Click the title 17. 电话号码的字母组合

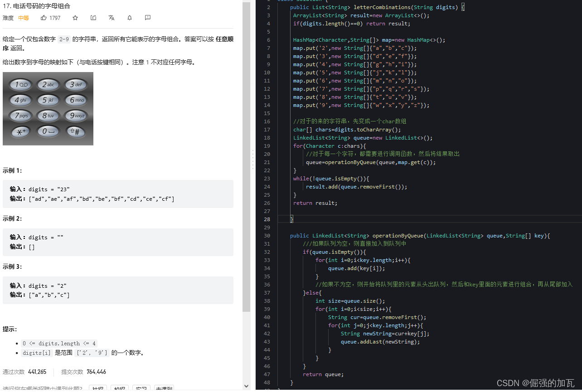[x=36, y=6]
